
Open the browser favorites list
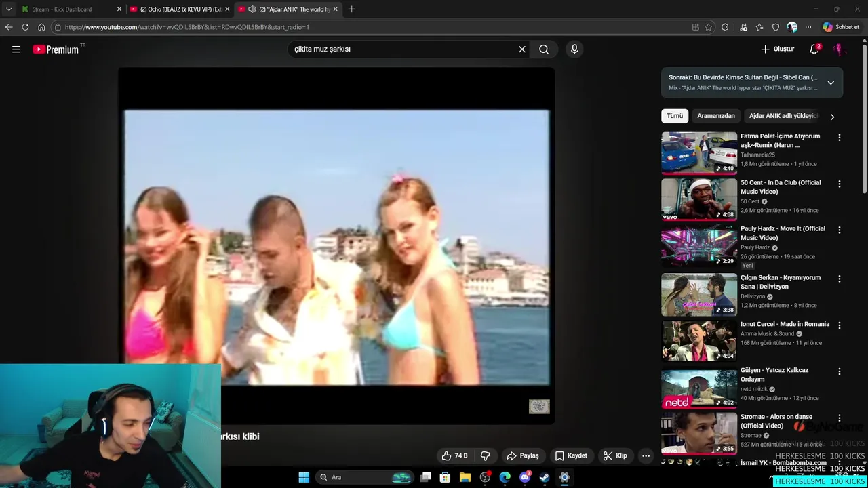759,27
